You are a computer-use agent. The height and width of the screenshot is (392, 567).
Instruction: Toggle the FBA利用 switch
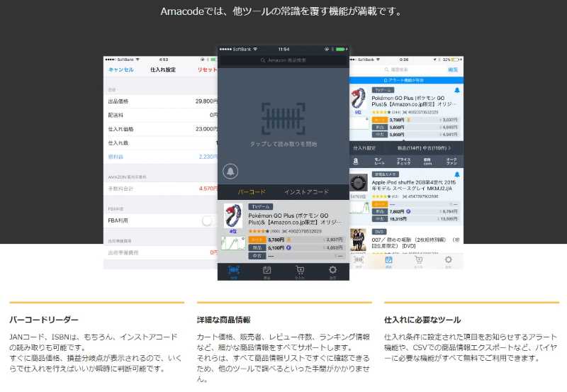coord(209,220)
